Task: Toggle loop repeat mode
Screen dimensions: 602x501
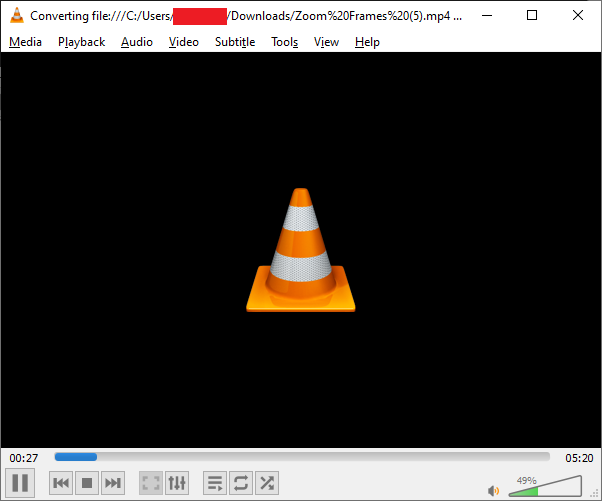Action: click(x=241, y=484)
